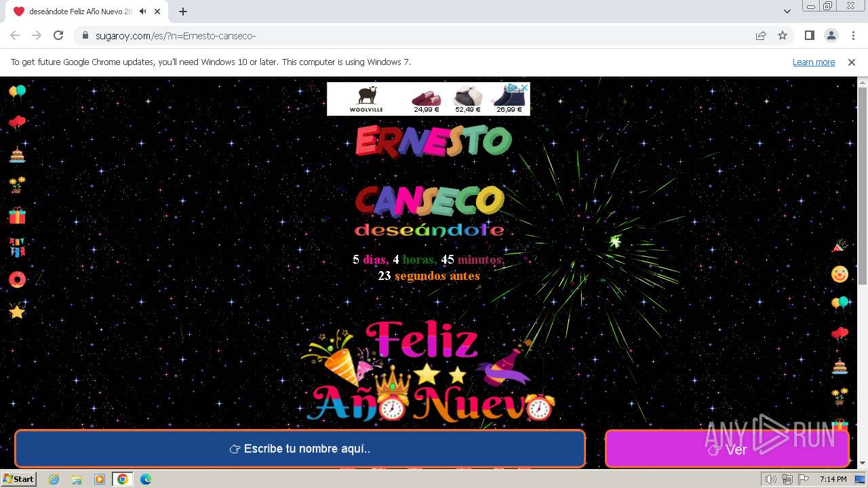Image resolution: width=868 pixels, height=488 pixels.
Task: Share this page via the share icon
Action: pyautogui.click(x=761, y=36)
